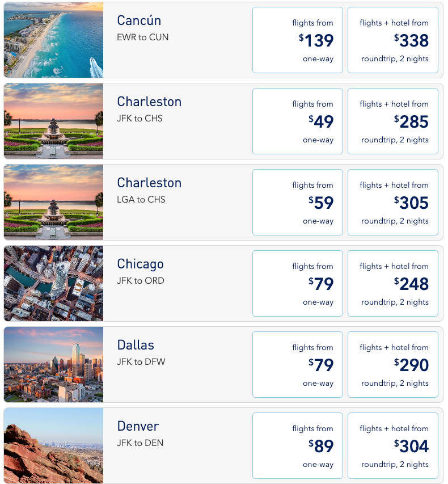The image size is (448, 484).
Task: Select the $59 one-way Charleston flight
Action: click(x=297, y=203)
